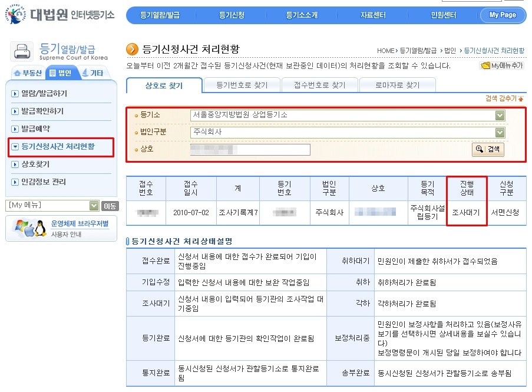This screenshot has height=392, width=532.
Task: Open 운영체제 브라우저별 사용자 안내 banner
Action: point(61,228)
